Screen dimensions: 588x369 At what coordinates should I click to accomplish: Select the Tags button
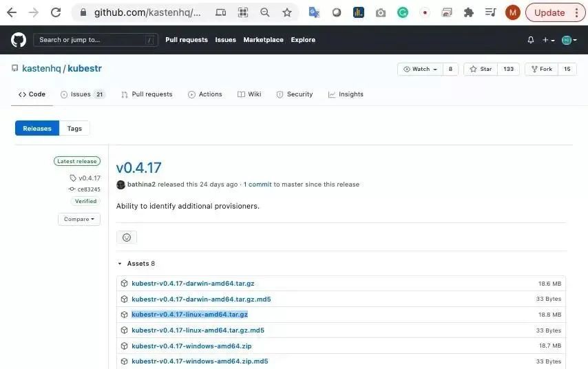pyautogui.click(x=74, y=128)
